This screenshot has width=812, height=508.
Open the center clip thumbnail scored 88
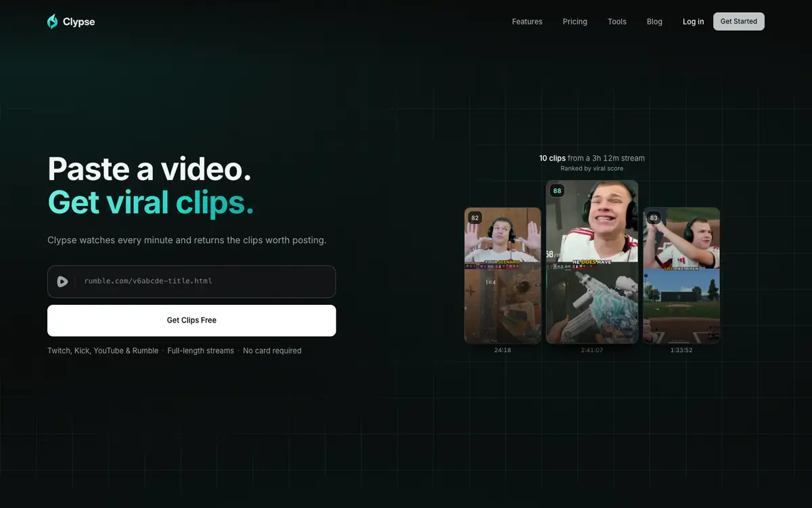[592, 262]
